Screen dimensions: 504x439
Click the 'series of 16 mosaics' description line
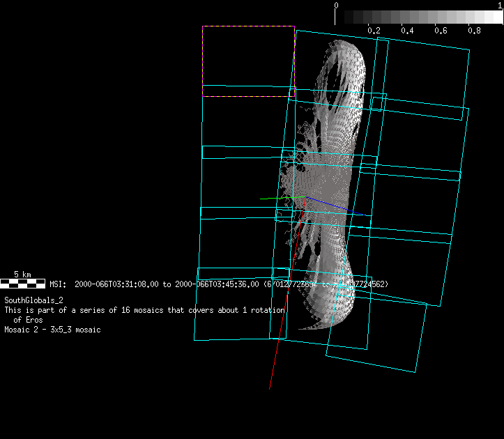144,309
